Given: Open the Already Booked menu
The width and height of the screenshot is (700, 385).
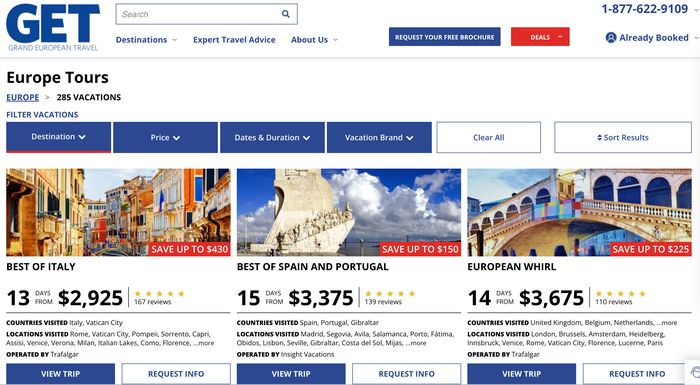Looking at the screenshot, I should [x=652, y=38].
